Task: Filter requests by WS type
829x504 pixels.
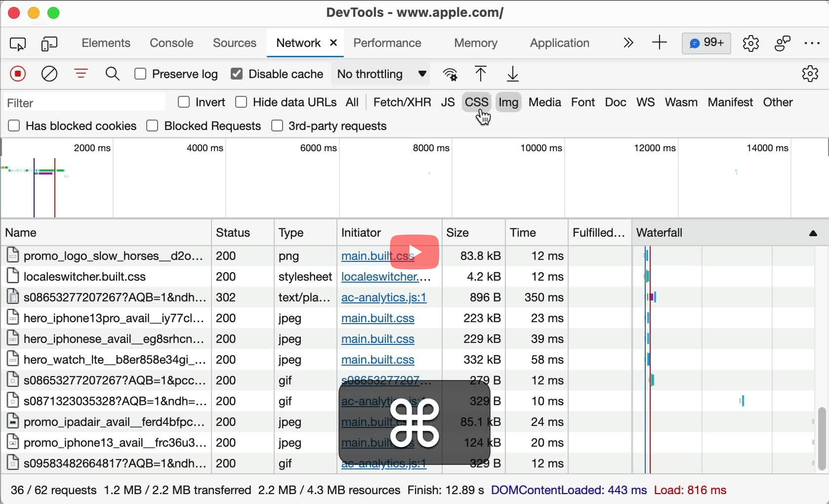Action: (x=646, y=102)
